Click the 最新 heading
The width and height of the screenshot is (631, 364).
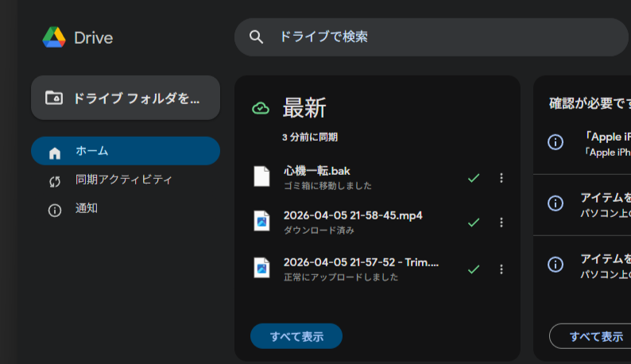pos(304,108)
